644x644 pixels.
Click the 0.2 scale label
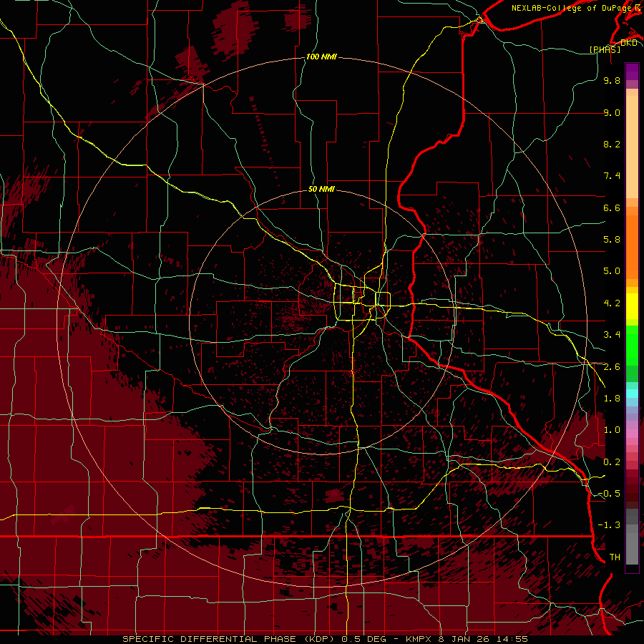point(612,462)
